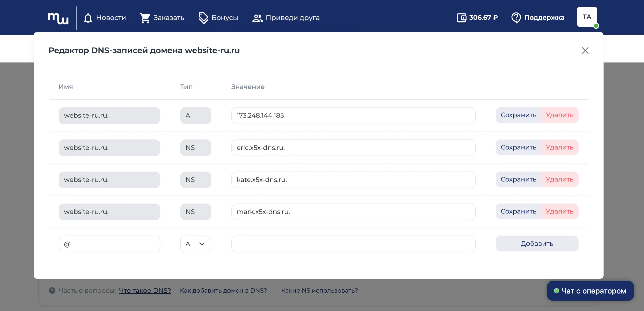
Task: Open Как добавить домен в DNS? link
Action: pyautogui.click(x=223, y=291)
